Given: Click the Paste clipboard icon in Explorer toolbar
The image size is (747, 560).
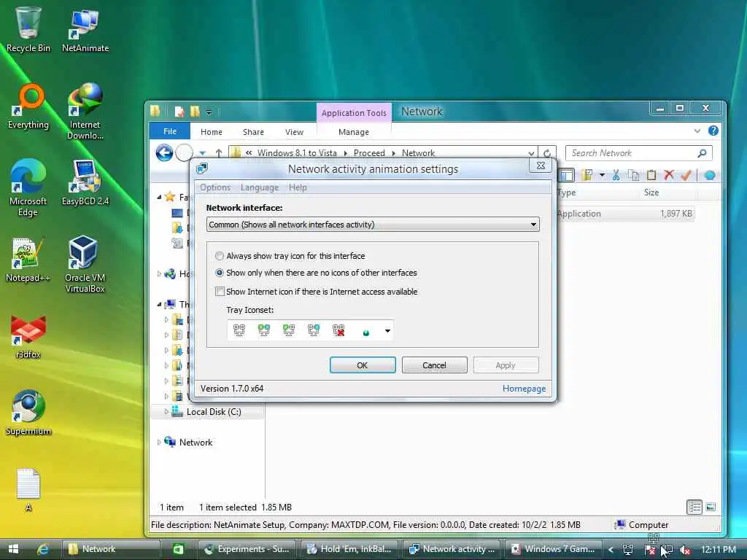Looking at the screenshot, I should point(651,175).
